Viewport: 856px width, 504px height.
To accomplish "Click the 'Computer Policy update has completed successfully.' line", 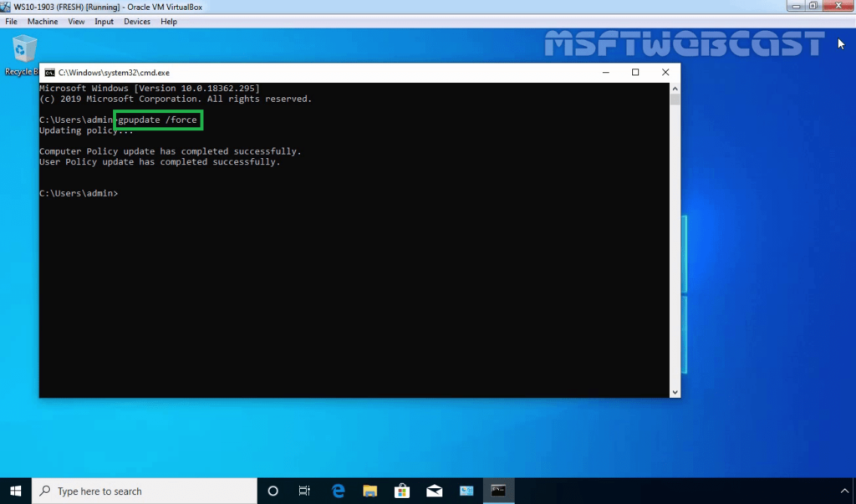I will [x=171, y=151].
